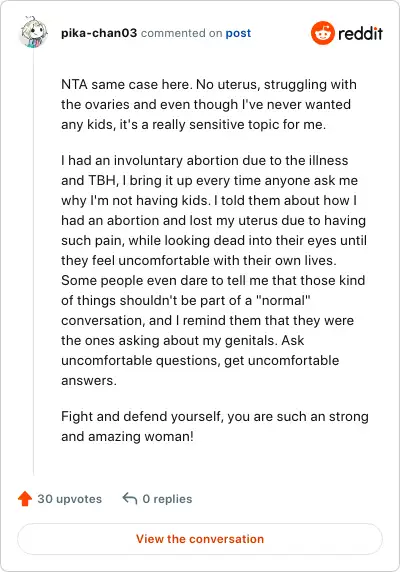Click the vertical thread line under the avatar
This screenshot has height=572, width=400.
(34, 261)
